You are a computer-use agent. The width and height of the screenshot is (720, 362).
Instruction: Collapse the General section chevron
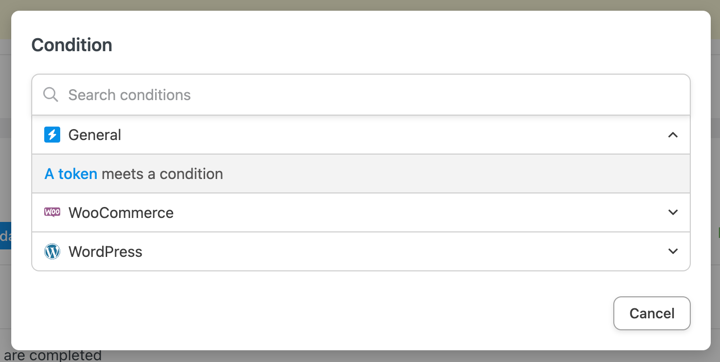click(x=673, y=135)
